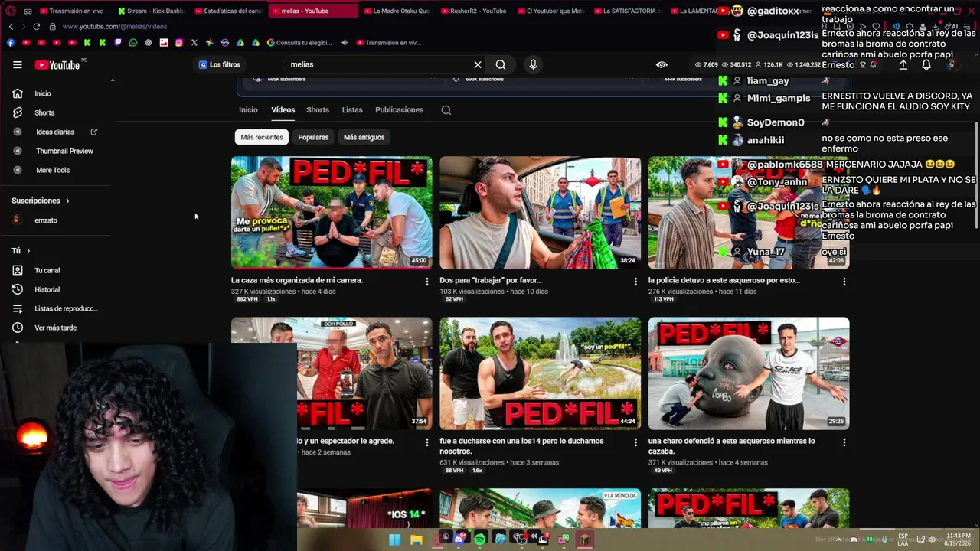Viewport: 980px width, 551px height.
Task: Open the Consulta tu elegibi... bookmark
Action: (299, 43)
